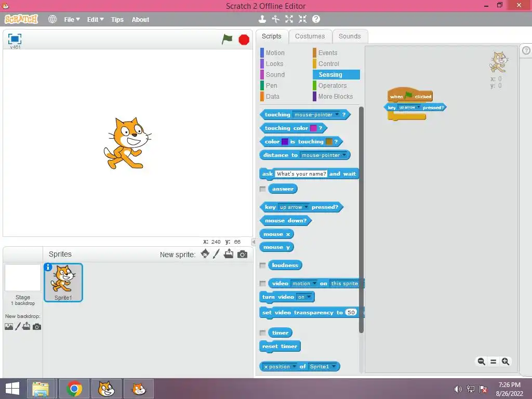Toggle the video motion reporter checkbox
Viewport: 532px width, 399px height.
point(262,283)
